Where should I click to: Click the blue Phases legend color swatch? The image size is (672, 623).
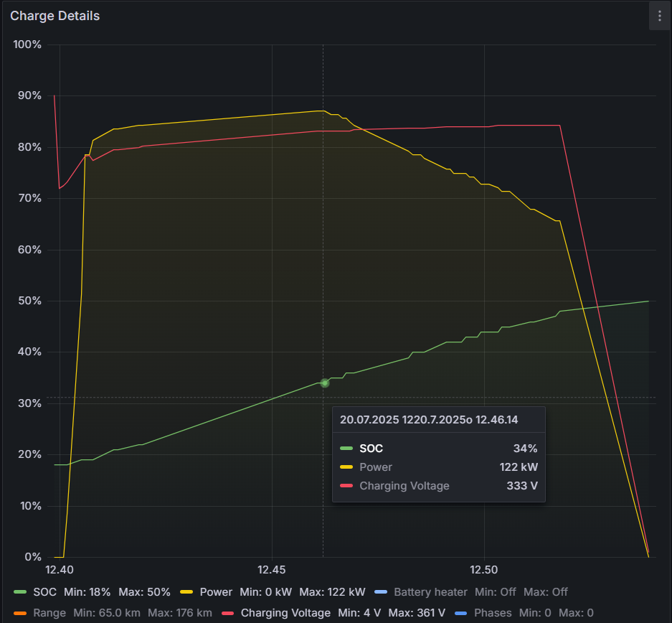[x=460, y=613]
